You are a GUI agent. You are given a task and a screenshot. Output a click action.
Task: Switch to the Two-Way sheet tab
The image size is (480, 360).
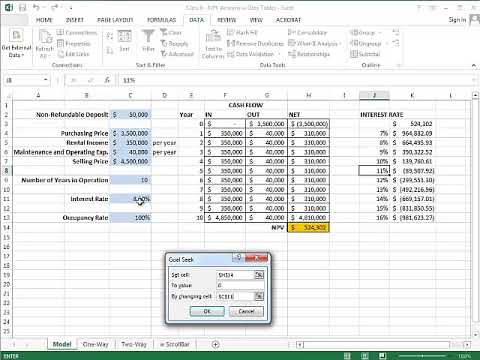coord(134,344)
